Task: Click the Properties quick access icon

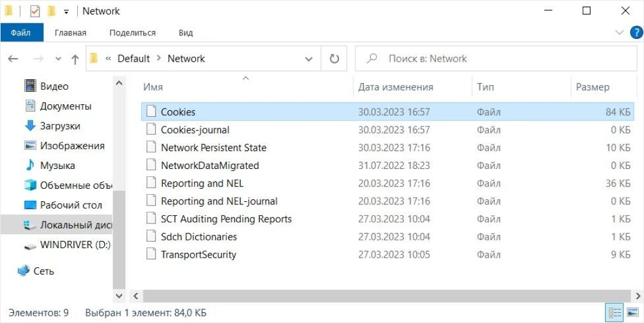Action: pyautogui.click(x=35, y=11)
